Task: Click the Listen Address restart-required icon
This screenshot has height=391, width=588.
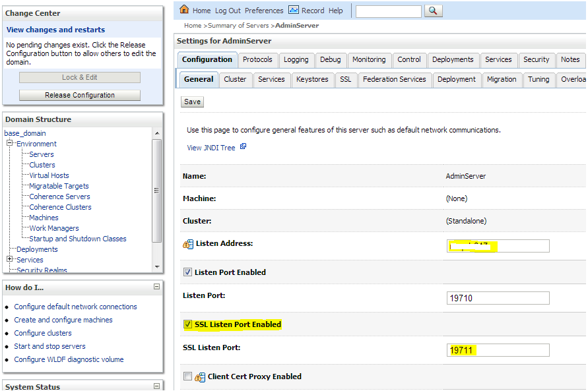Action: point(188,244)
